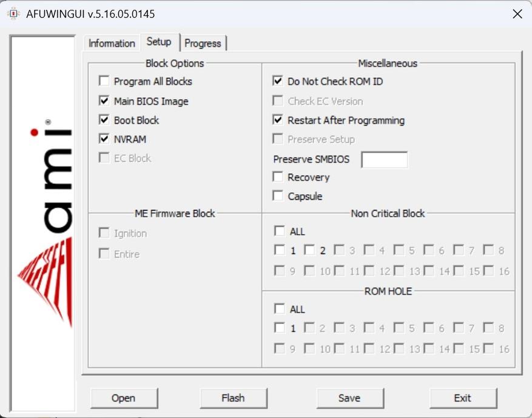532x418 pixels.
Task: Click ROM HOLE checkbox 9
Action: (280, 348)
